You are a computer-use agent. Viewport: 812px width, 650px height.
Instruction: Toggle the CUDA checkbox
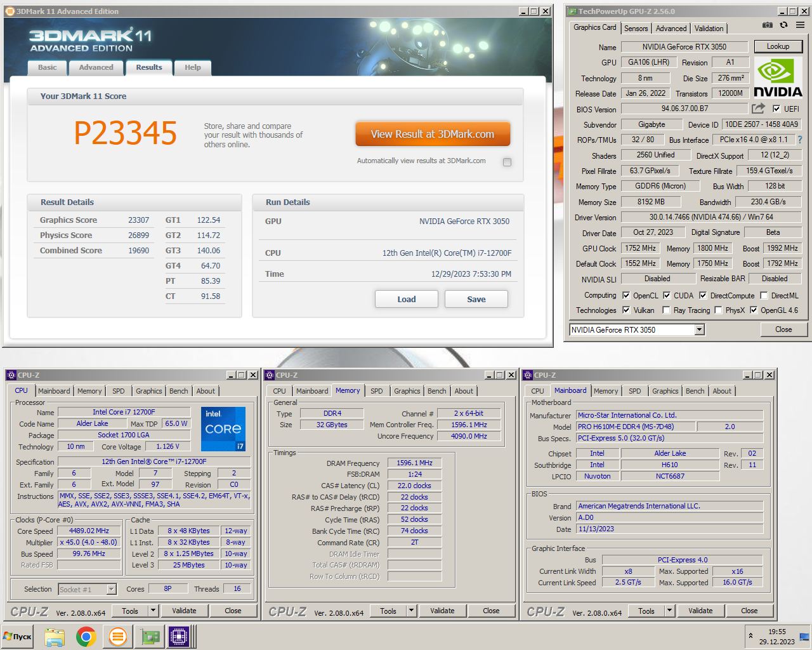pos(667,295)
